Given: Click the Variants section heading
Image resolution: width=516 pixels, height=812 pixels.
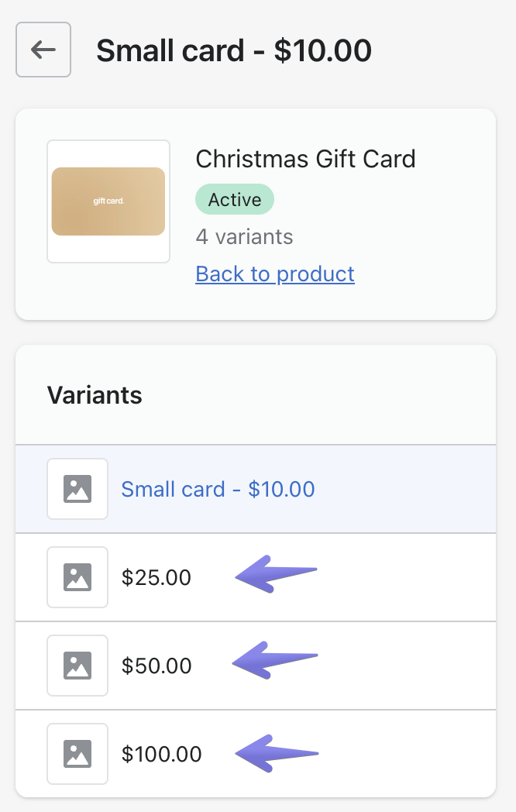Looking at the screenshot, I should (x=95, y=395).
